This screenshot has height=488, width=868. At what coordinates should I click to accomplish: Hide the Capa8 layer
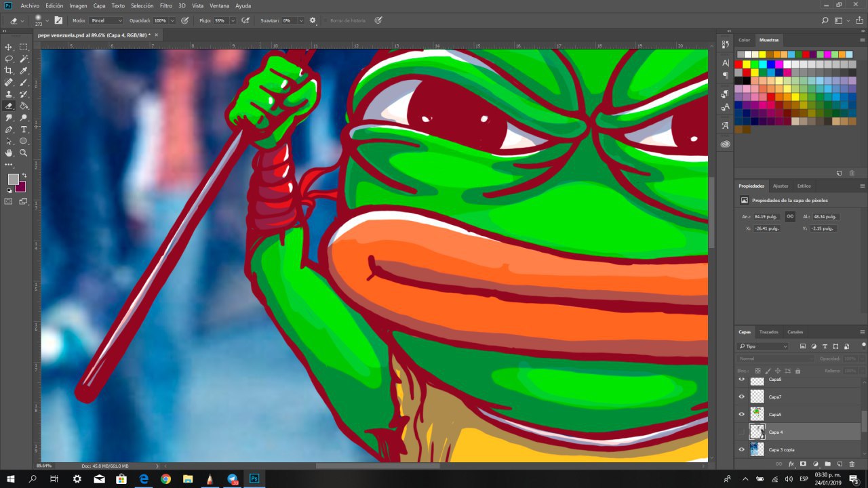coord(741,380)
